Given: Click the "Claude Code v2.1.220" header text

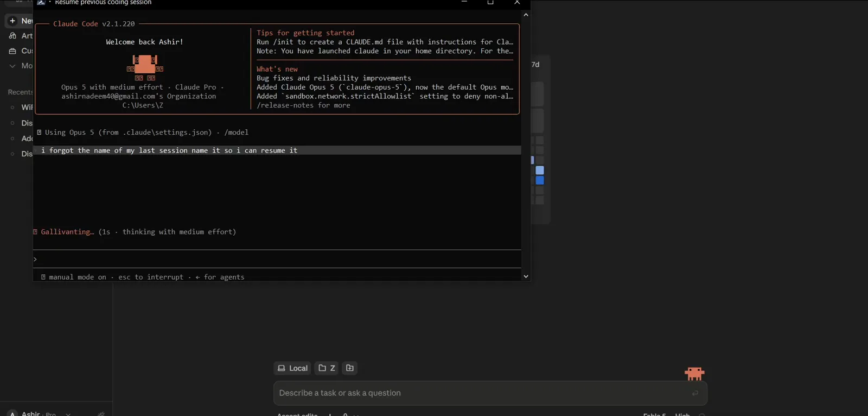Looking at the screenshot, I should pos(94,24).
